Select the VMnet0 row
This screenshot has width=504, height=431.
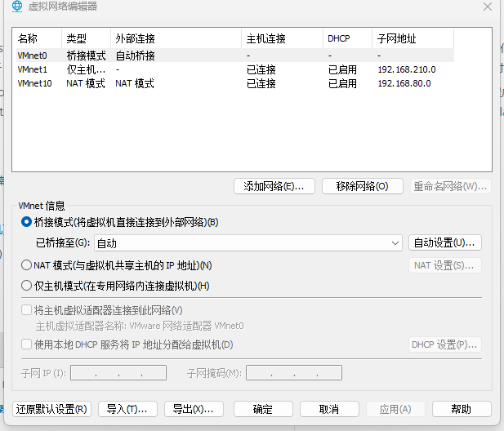click(x=235, y=56)
